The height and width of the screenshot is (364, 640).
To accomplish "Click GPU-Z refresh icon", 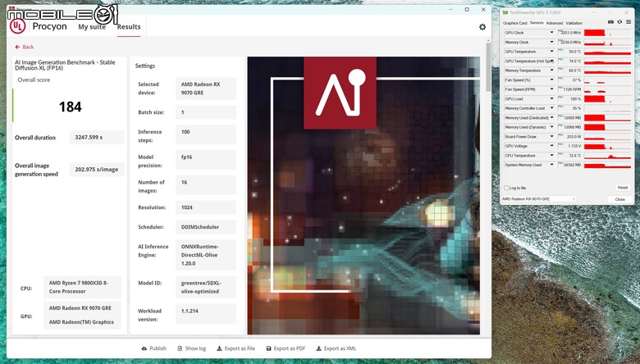I will pos(619,22).
